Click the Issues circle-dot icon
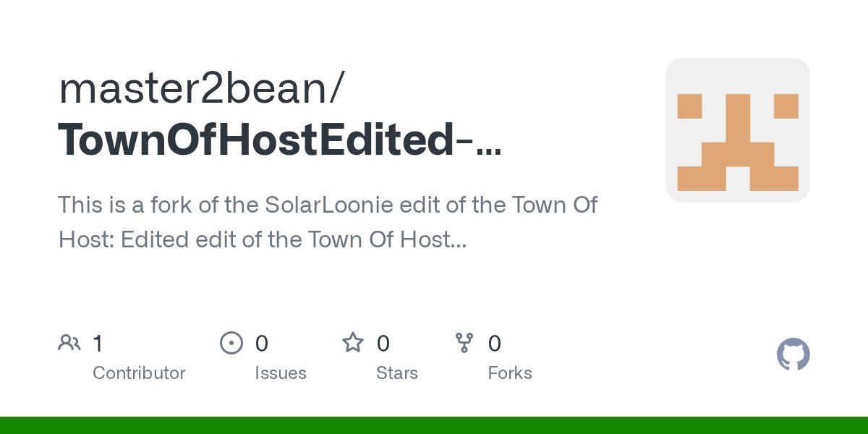Screen dimensions: 868x434 [x=231, y=343]
